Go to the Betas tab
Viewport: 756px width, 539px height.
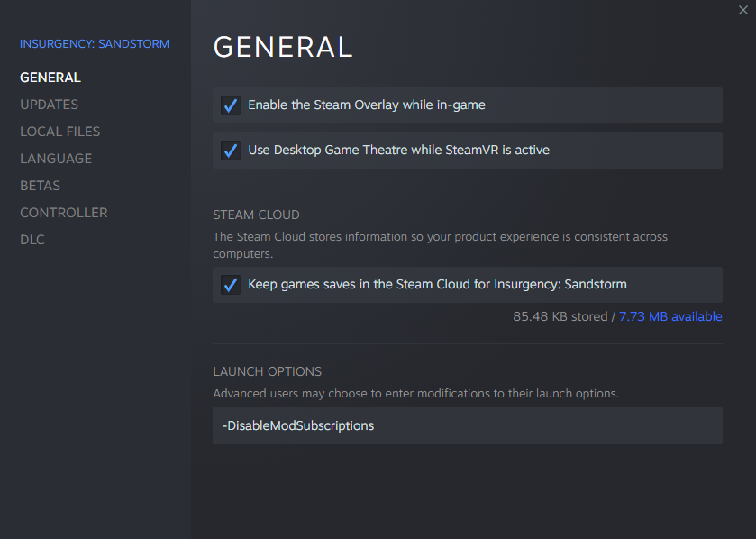point(41,186)
